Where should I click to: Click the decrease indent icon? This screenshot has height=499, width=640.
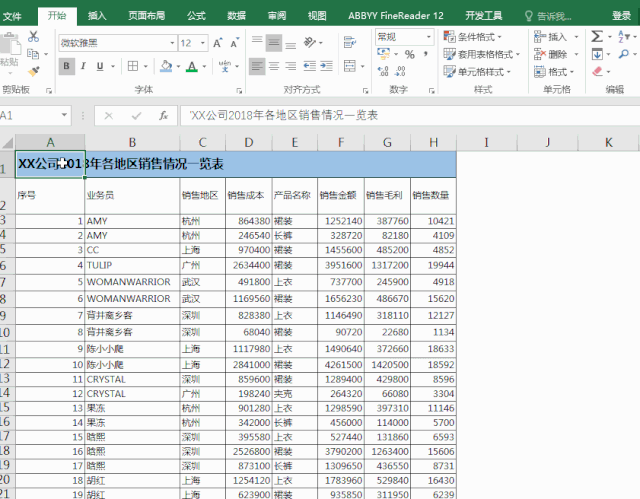309,66
